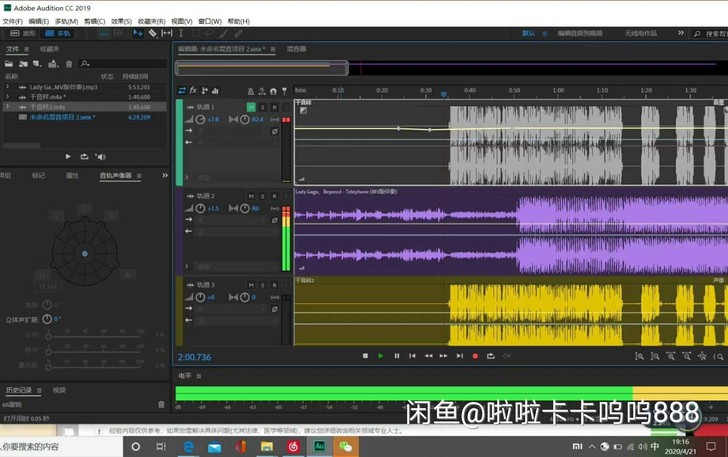728x457 pixels.
Task: Click Track 2 pan knob
Action: pyautogui.click(x=245, y=209)
